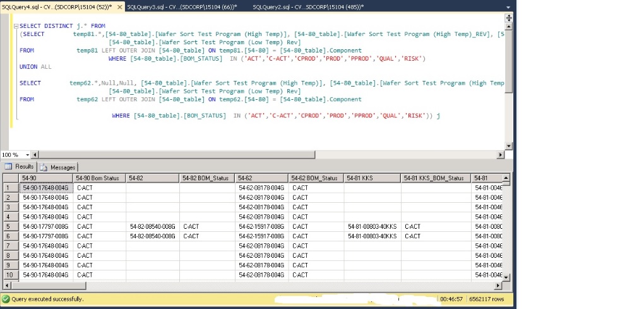This screenshot has width=644, height=309.
Task: Select the 54-82 BOM_Status column header
Action: [208, 178]
